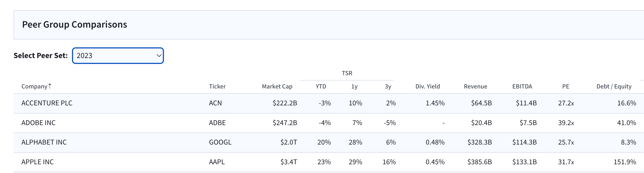Open the ADOBE INC company link
644x173 pixels.
point(38,123)
